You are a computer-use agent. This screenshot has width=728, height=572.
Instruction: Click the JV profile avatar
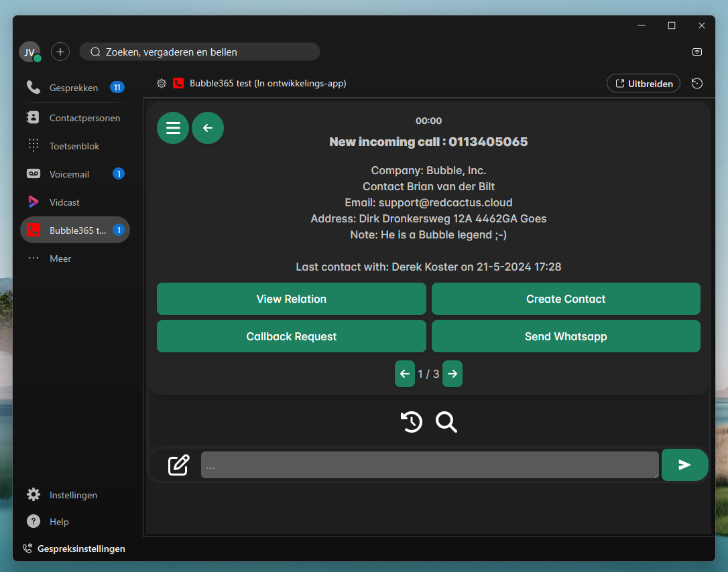[x=29, y=52]
